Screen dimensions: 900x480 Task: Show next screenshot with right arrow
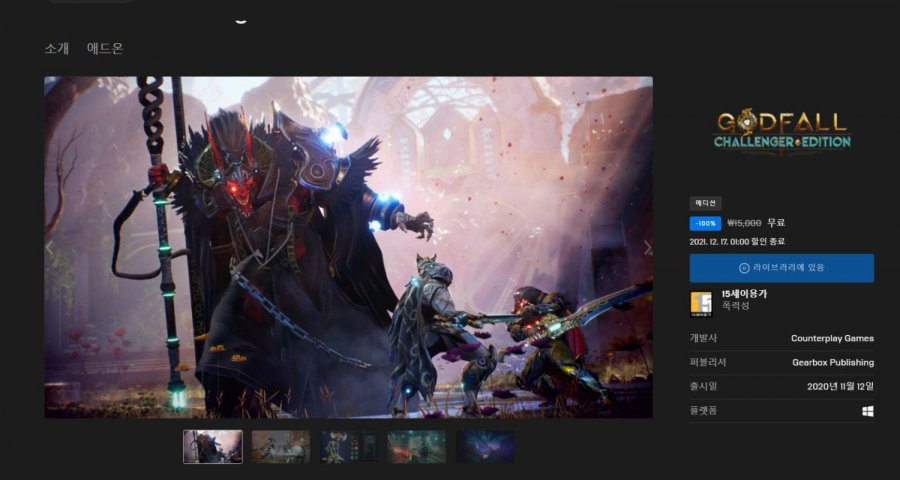(x=647, y=248)
